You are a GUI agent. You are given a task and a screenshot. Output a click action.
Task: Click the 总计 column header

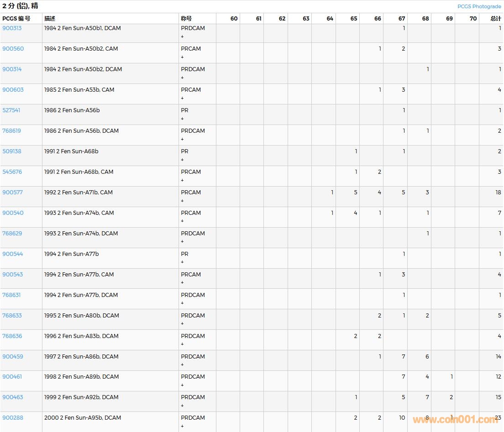(495, 19)
